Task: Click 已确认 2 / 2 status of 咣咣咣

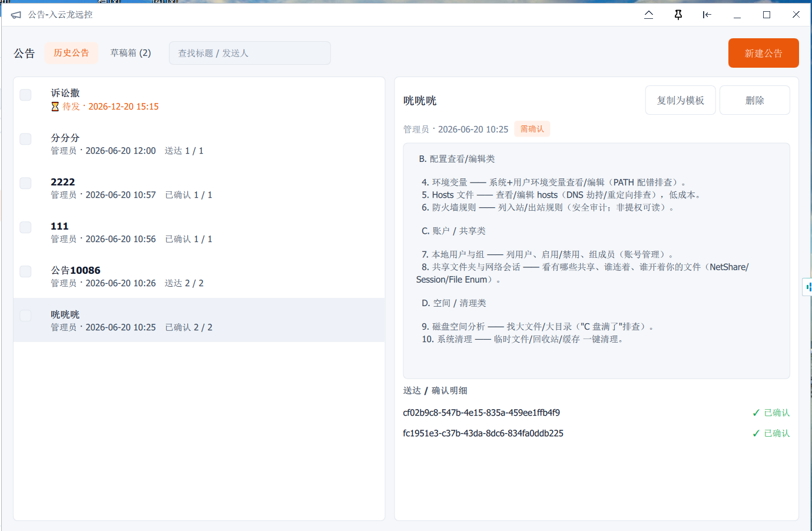Action: pyautogui.click(x=188, y=327)
